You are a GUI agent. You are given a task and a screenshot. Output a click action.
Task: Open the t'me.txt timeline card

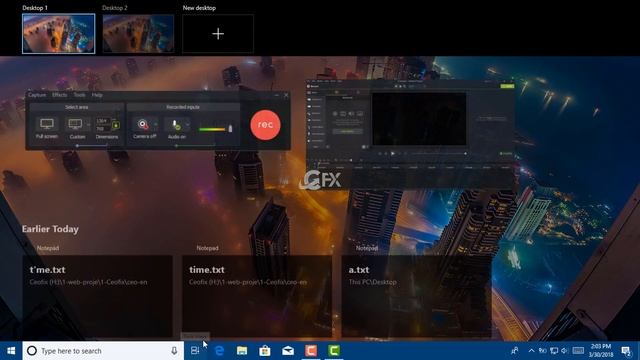click(x=98, y=296)
